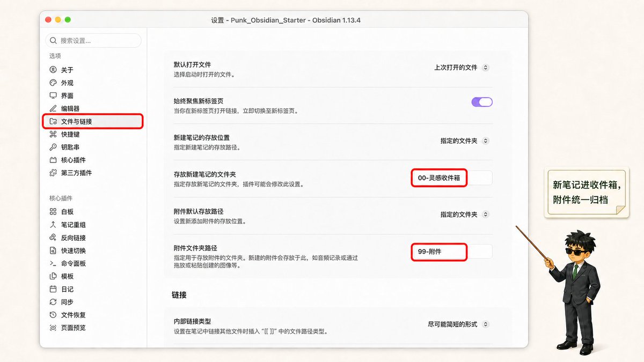
Task: Minimize window using yellow button
Action: [x=58, y=20]
